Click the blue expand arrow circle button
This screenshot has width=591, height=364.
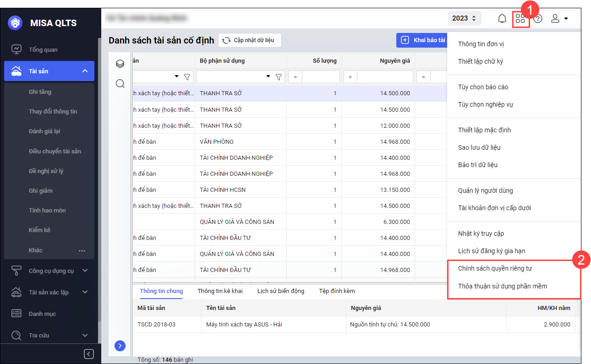120,346
